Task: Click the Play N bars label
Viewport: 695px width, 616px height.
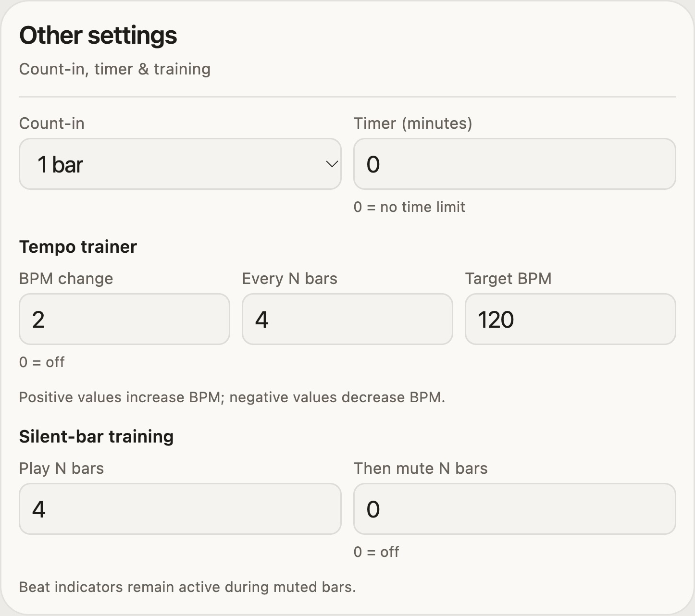Action: (x=62, y=468)
